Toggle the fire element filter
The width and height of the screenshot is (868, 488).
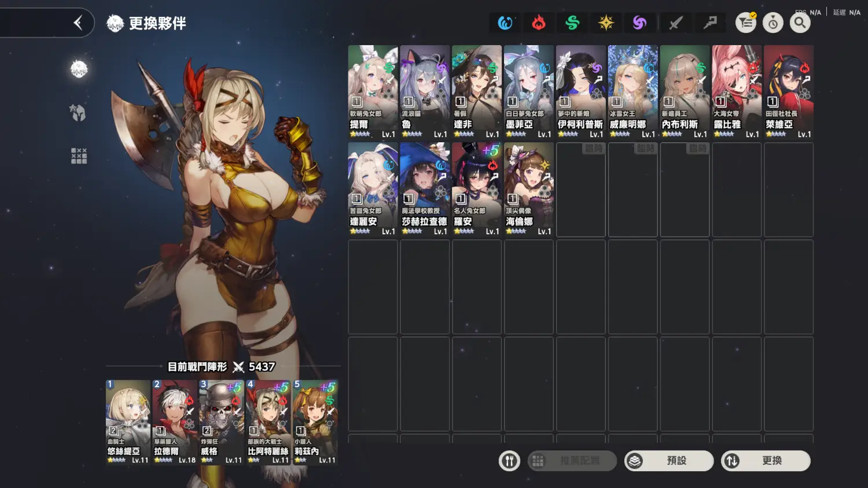coord(539,23)
